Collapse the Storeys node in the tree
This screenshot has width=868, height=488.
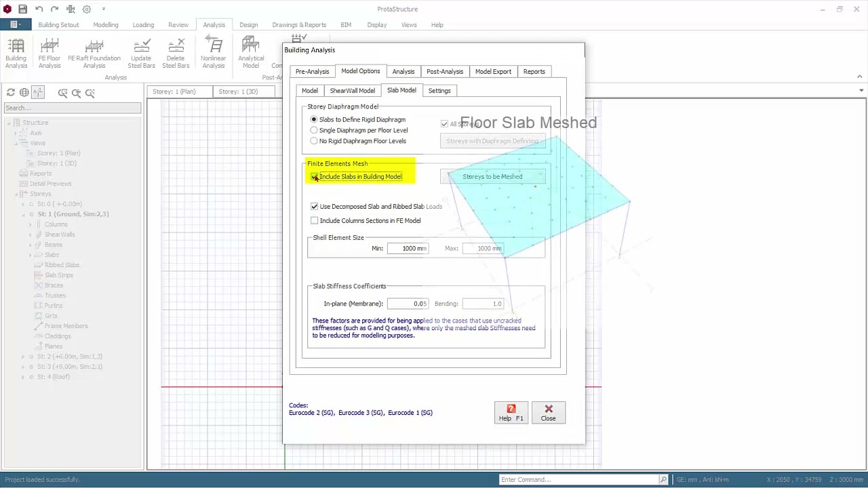pos(16,194)
